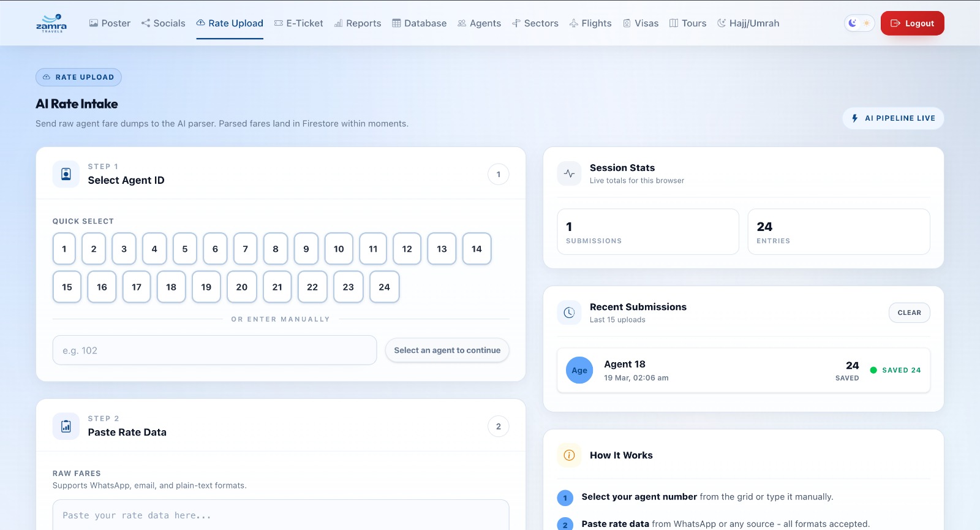Click the Session Stats pulse icon
The width and height of the screenshot is (980, 530).
[x=569, y=173]
